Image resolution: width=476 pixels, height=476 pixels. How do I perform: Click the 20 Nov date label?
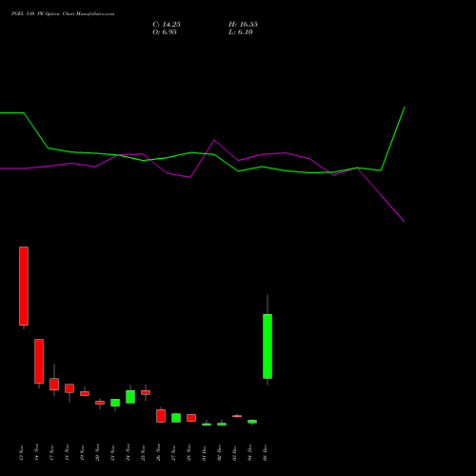(x=97, y=453)
